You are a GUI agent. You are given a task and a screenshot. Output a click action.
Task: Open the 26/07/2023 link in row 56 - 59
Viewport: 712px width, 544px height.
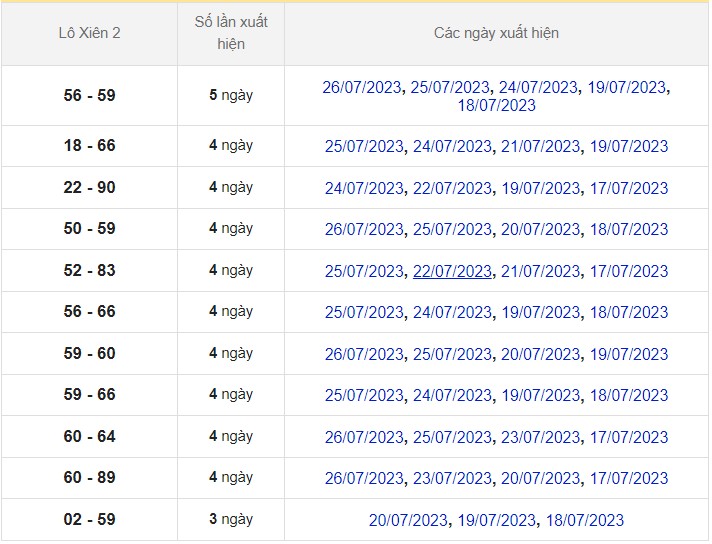tap(363, 87)
